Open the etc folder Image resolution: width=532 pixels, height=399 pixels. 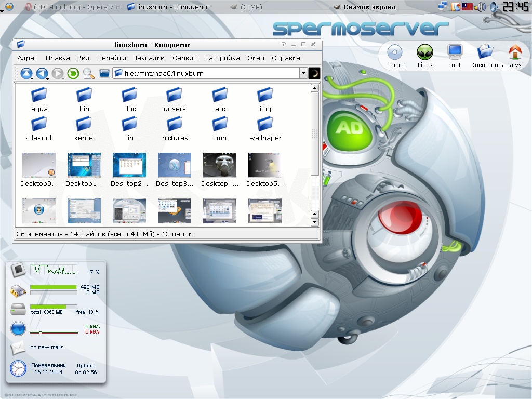click(x=220, y=99)
